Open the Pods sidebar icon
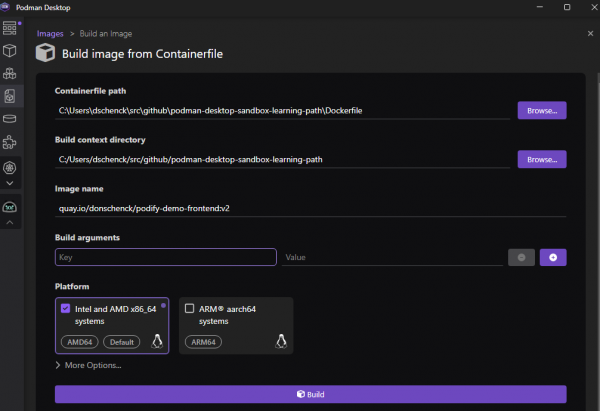This screenshot has height=411, width=600. (x=9, y=73)
